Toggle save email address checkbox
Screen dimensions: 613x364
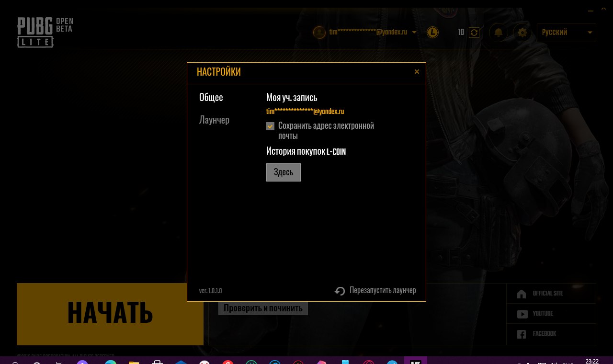point(270,126)
